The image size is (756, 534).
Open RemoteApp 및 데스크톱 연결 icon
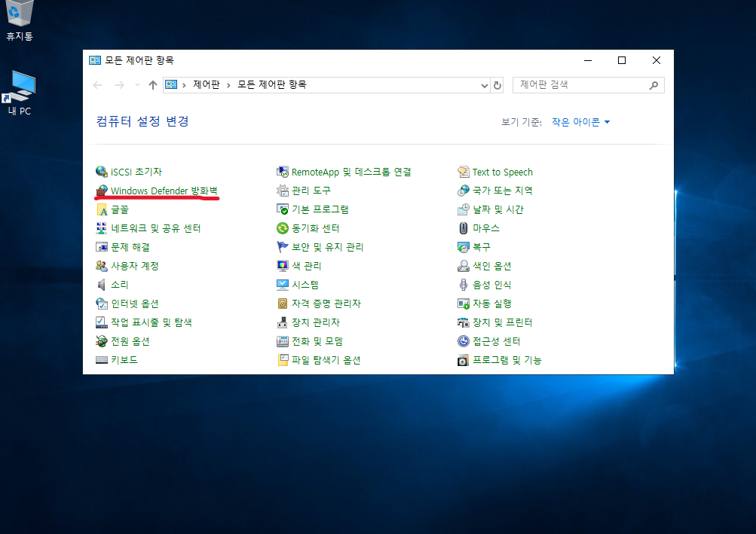pos(282,172)
